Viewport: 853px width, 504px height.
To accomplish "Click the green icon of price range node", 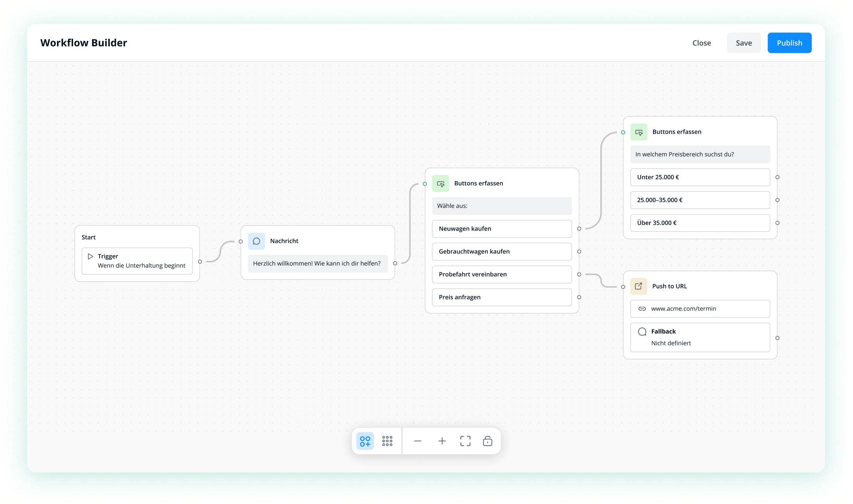I will [639, 132].
